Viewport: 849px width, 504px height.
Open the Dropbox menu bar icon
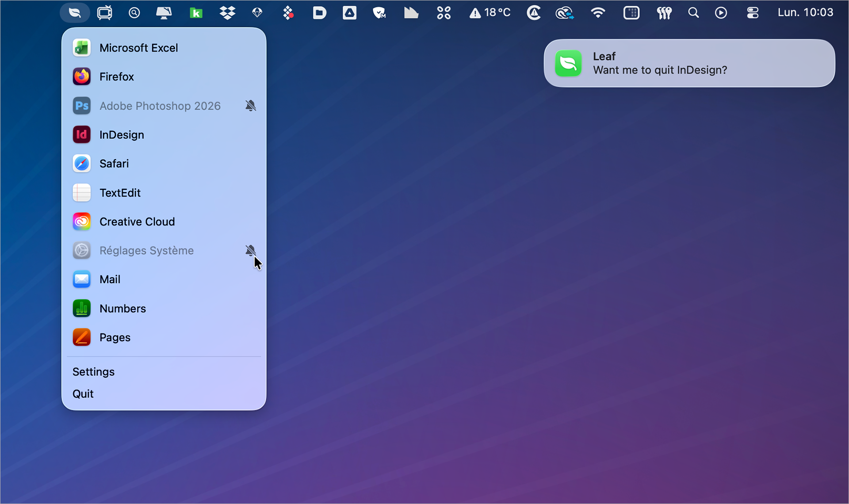pos(227,13)
